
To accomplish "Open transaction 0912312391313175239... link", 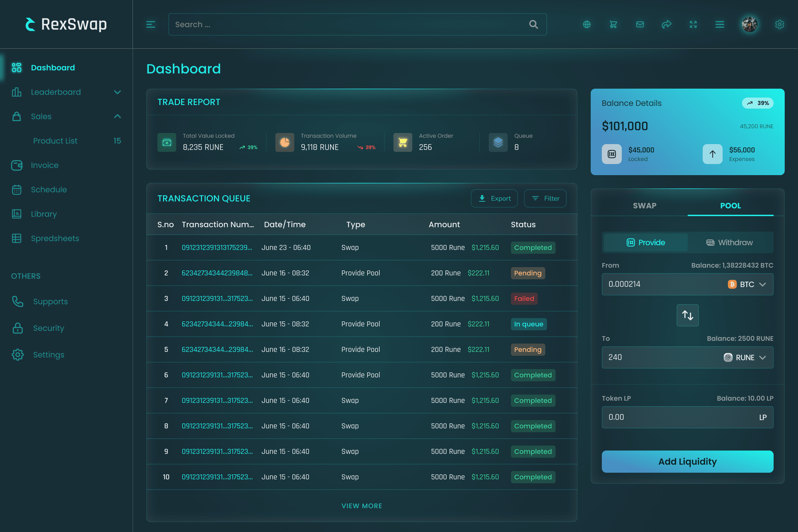I will click(x=217, y=247).
